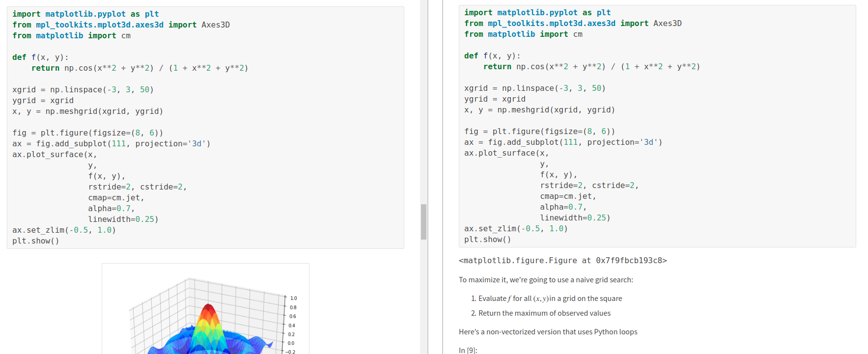Screen dimensions: 868x354
Task: Click the vertical scrollbar thumb between the panes
Action: (x=423, y=222)
